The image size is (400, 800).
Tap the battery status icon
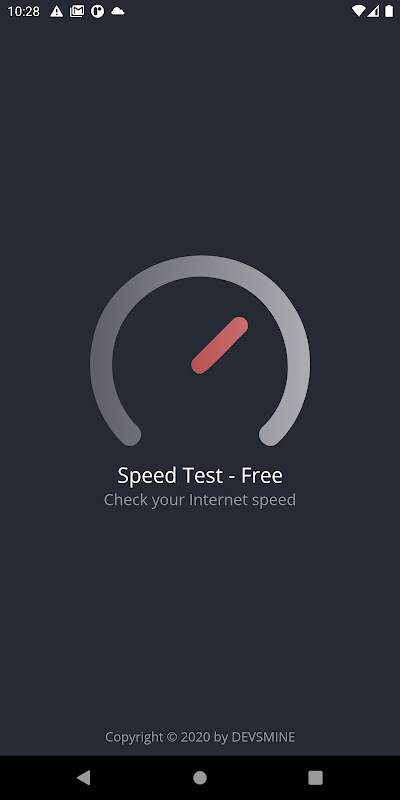click(x=389, y=11)
